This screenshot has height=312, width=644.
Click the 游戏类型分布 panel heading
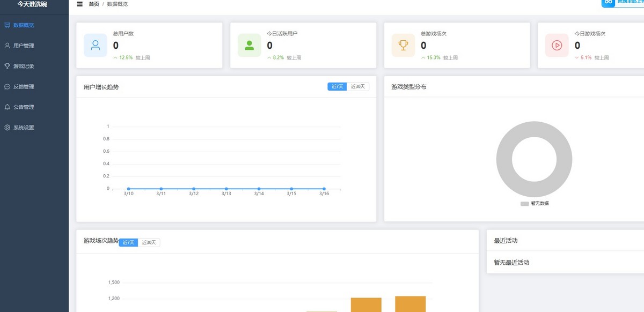pos(409,87)
